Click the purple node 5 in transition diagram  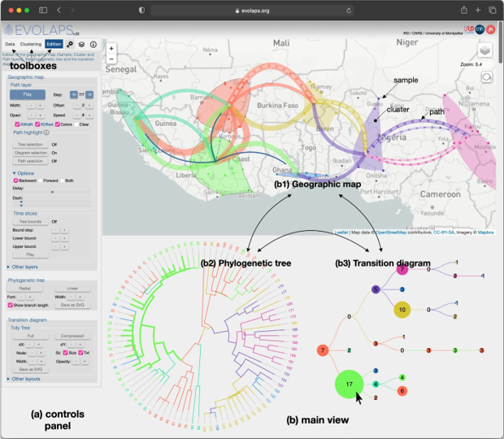click(x=376, y=289)
